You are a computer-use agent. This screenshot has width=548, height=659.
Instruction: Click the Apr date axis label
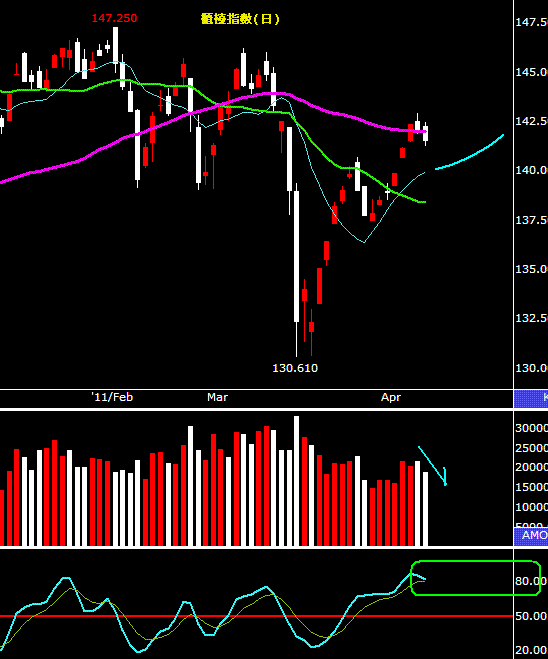391,398
